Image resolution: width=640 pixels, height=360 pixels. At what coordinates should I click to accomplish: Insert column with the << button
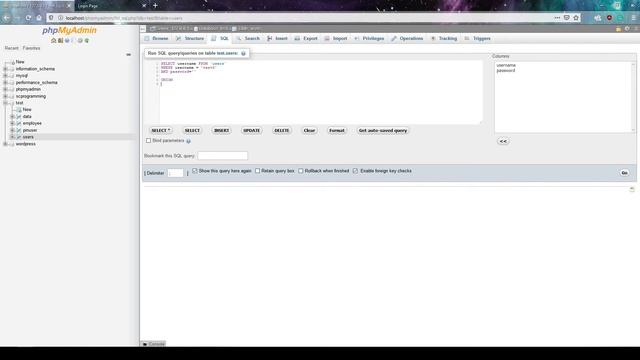[x=503, y=141]
